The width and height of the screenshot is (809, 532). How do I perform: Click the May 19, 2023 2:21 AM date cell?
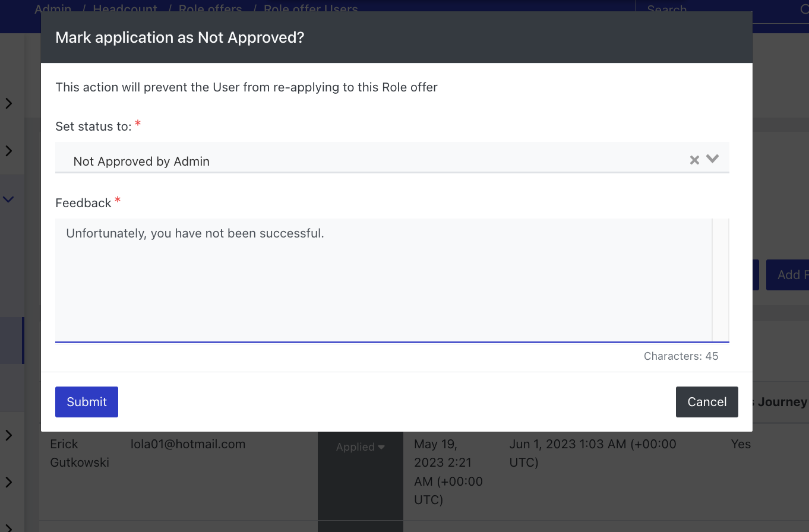pyautogui.click(x=448, y=472)
